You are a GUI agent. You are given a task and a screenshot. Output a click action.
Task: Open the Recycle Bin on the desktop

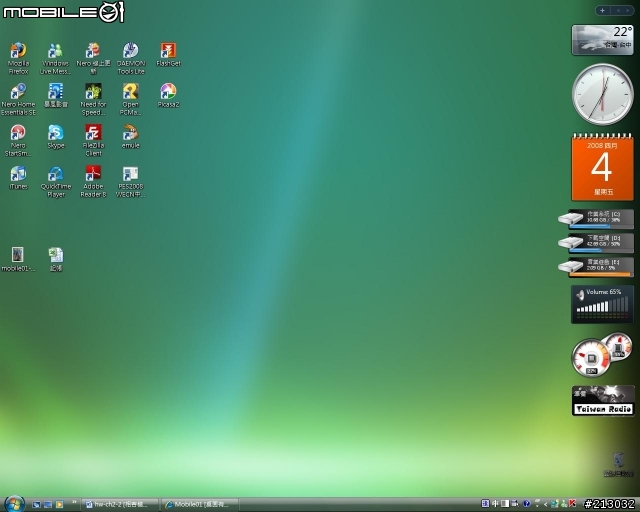pos(618,465)
